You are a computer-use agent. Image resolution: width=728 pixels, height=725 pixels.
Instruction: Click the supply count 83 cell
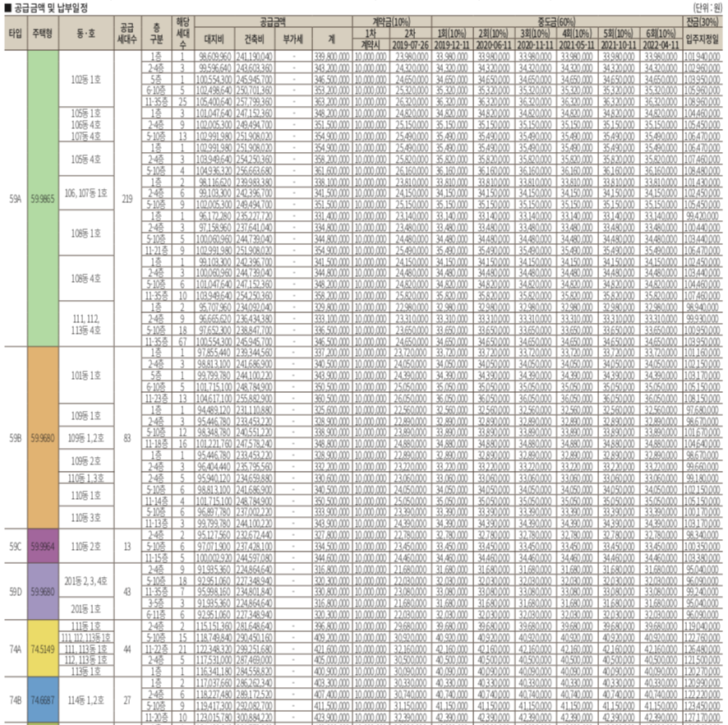coord(127,437)
